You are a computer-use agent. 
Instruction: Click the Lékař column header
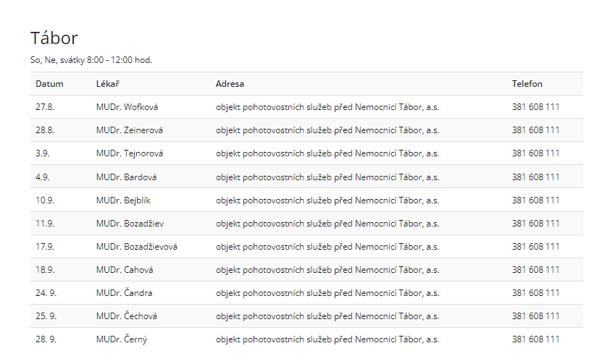coord(107,84)
